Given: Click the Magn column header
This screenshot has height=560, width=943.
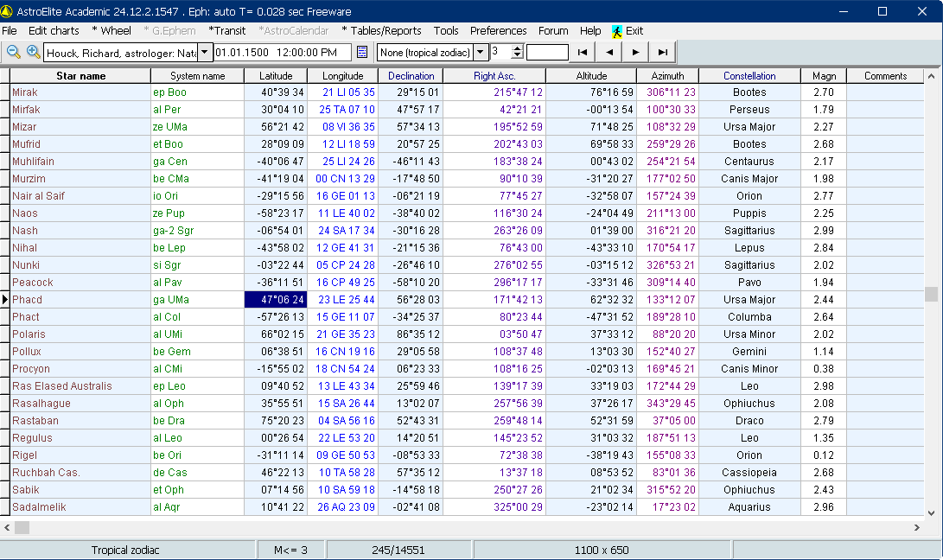Looking at the screenshot, I should point(824,76).
